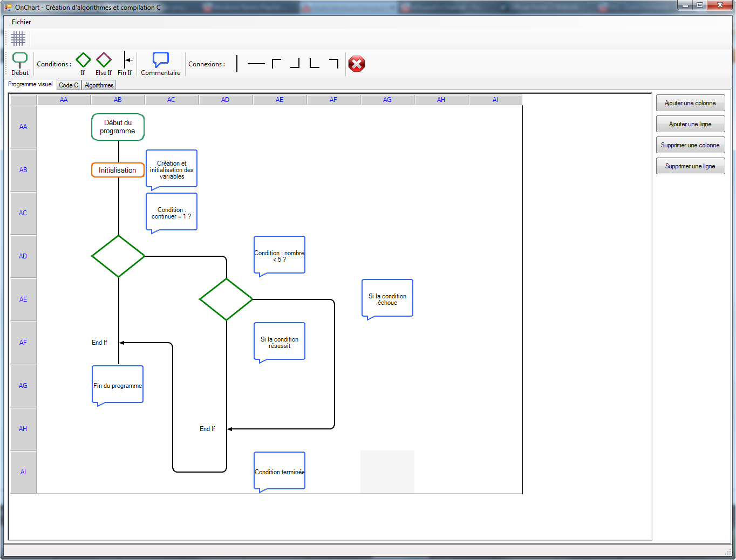Select column header AE
736x560 pixels.
(280, 99)
